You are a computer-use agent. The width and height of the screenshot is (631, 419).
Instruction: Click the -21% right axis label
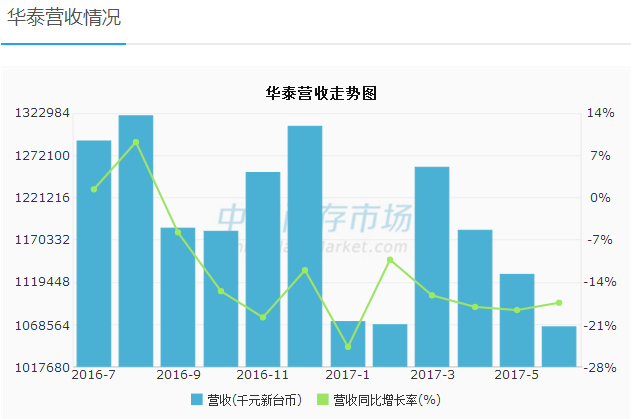600,325
